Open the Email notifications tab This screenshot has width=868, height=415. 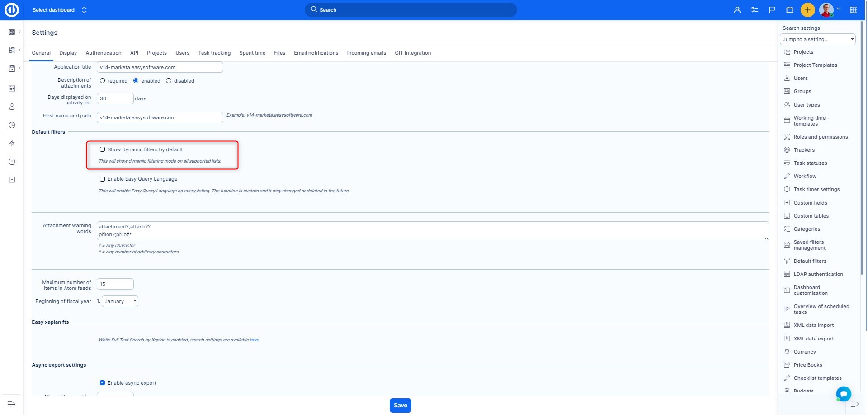click(316, 53)
